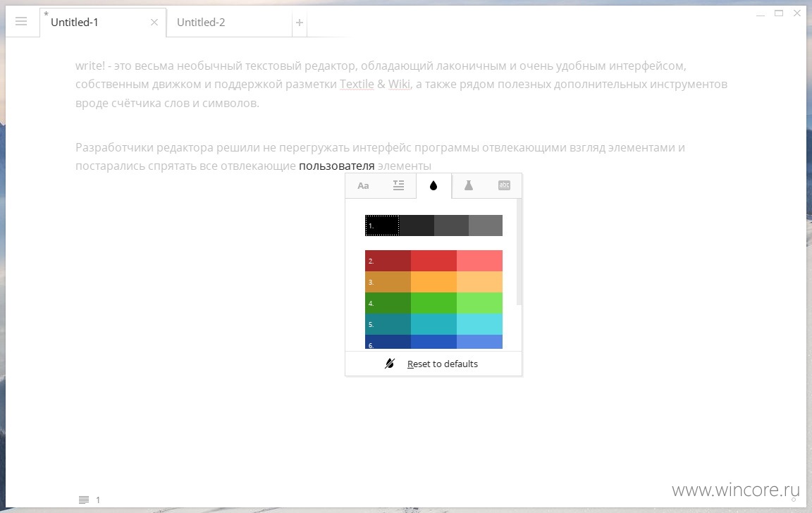
Task: Choose the light pink-red swatch
Action: [479, 261]
